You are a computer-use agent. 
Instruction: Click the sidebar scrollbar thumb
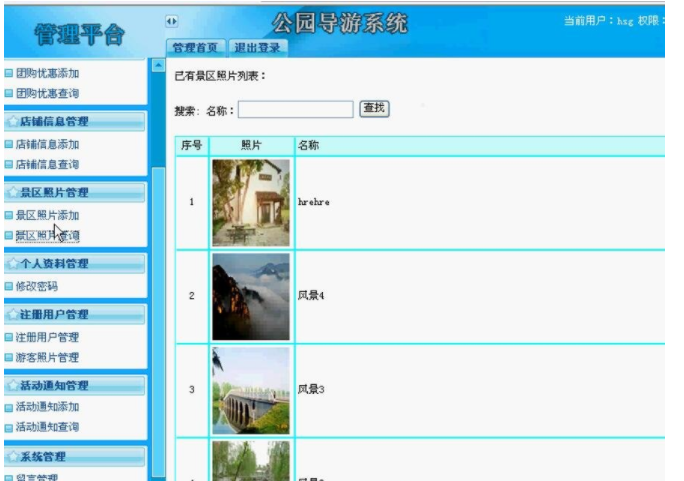[x=158, y=322]
